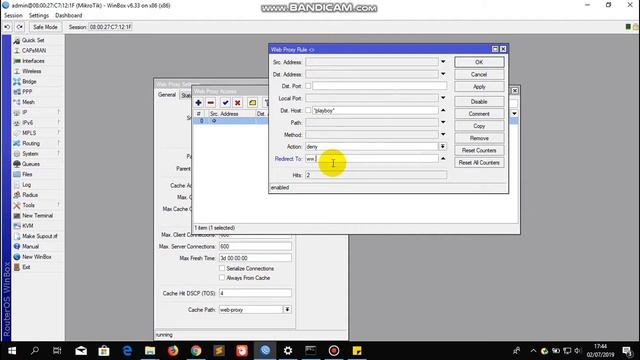Collapse the Dst. Host field arrow
Image resolution: width=640 pixels, height=360 pixels.
coord(443,111)
